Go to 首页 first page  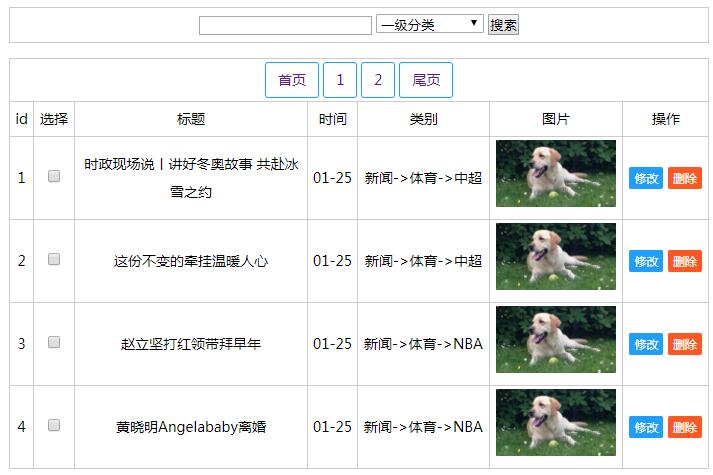292,80
